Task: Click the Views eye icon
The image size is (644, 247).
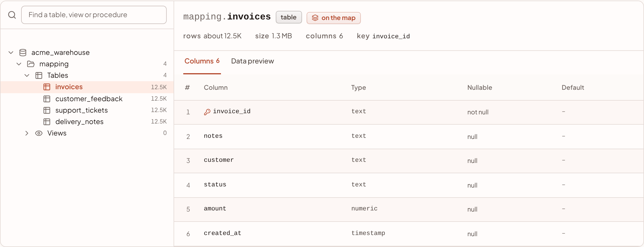Action: [x=39, y=133]
